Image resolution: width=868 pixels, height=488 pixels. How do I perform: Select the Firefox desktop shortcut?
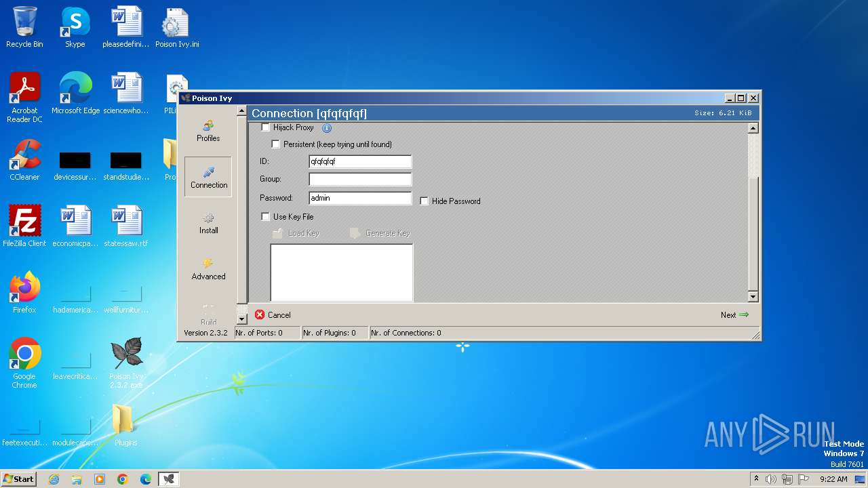tap(24, 293)
